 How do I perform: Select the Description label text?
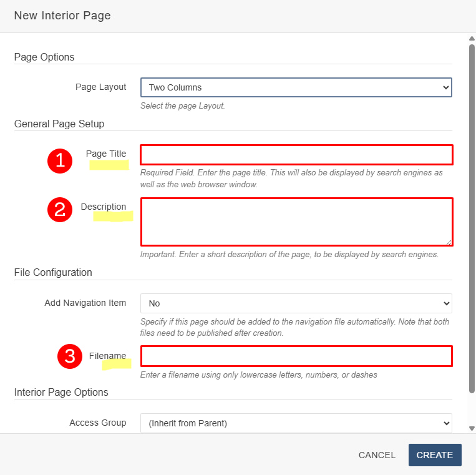point(104,207)
